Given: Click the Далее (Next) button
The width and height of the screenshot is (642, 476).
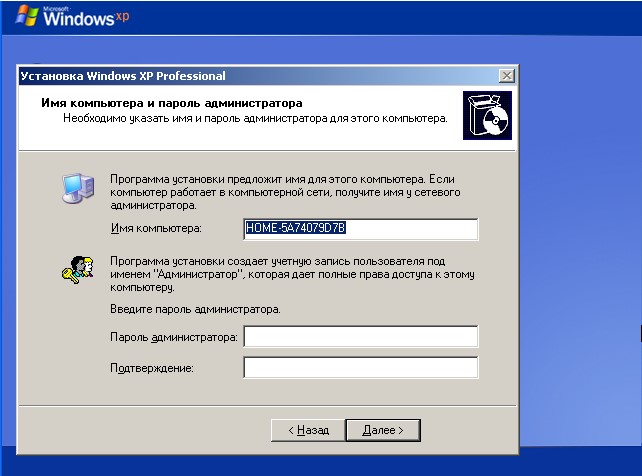Looking at the screenshot, I should [383, 430].
